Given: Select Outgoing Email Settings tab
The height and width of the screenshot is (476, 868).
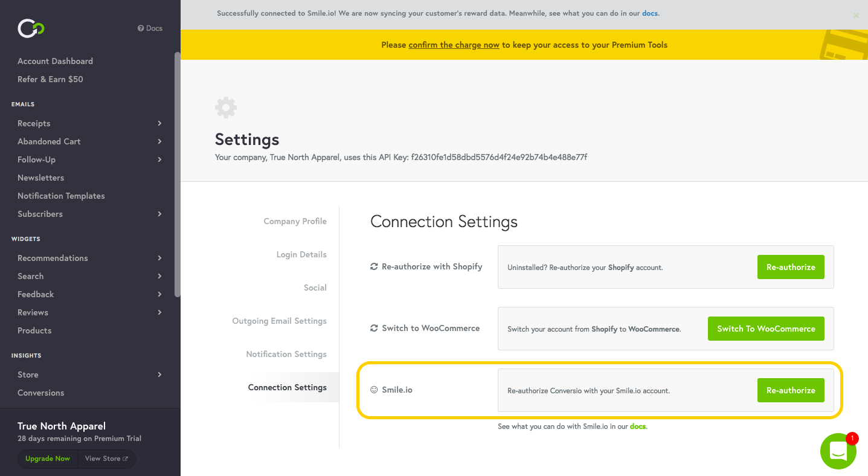Looking at the screenshot, I should coord(279,321).
